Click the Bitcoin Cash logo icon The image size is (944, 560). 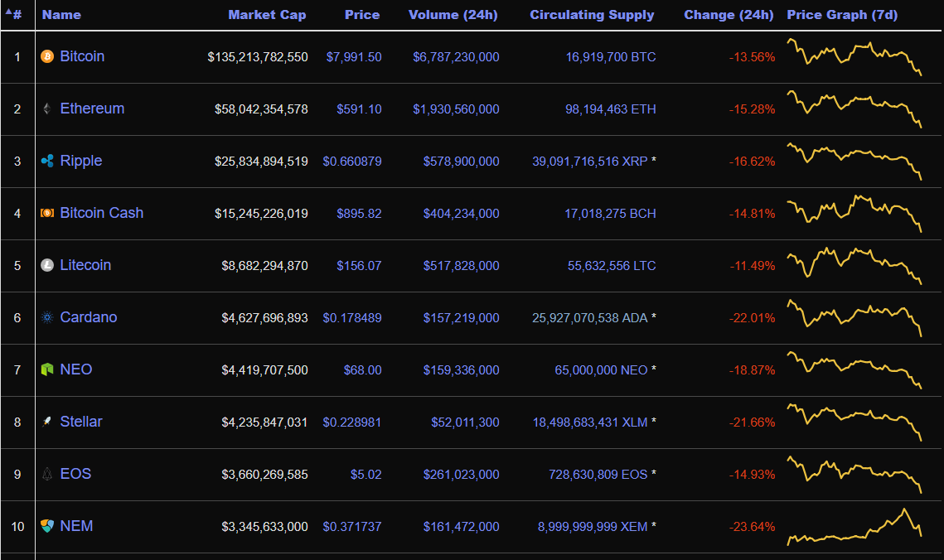(x=47, y=213)
